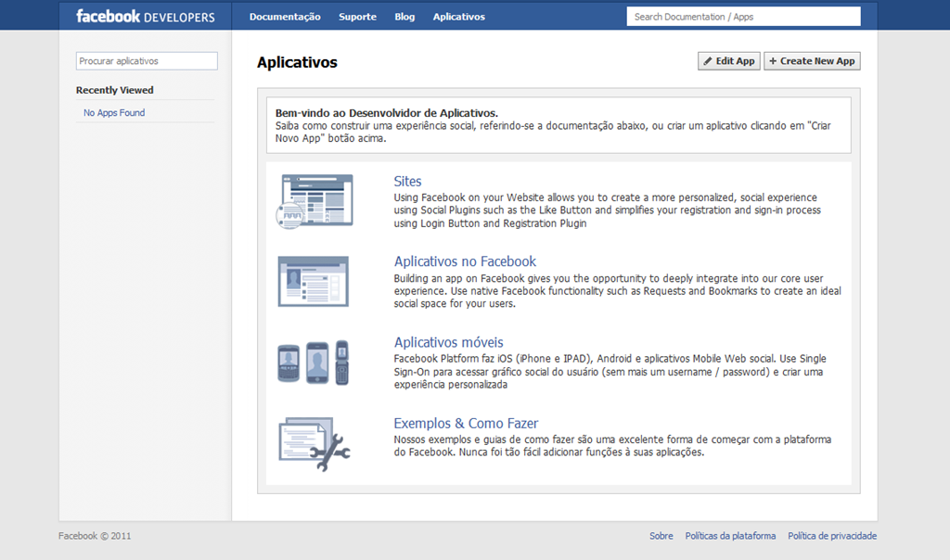Open the Sites heading link
950x560 pixels.
(407, 181)
